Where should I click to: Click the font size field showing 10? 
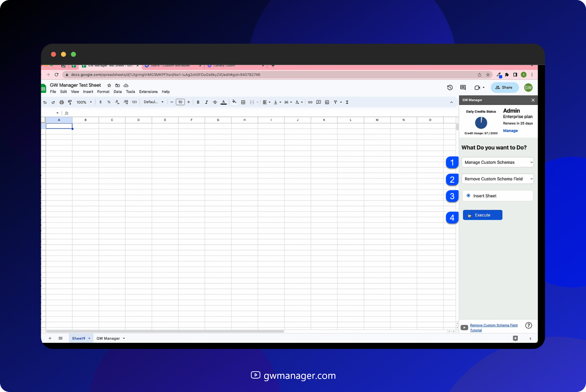180,102
